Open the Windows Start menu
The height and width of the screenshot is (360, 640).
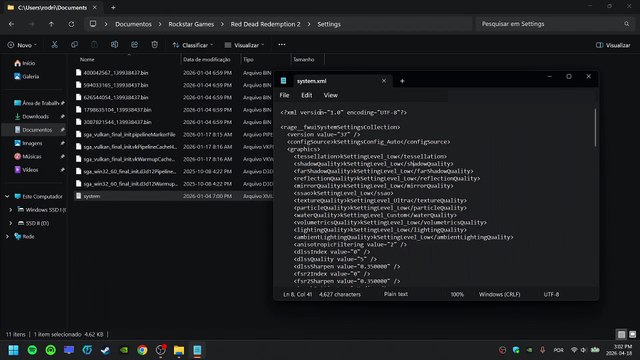coord(13,350)
